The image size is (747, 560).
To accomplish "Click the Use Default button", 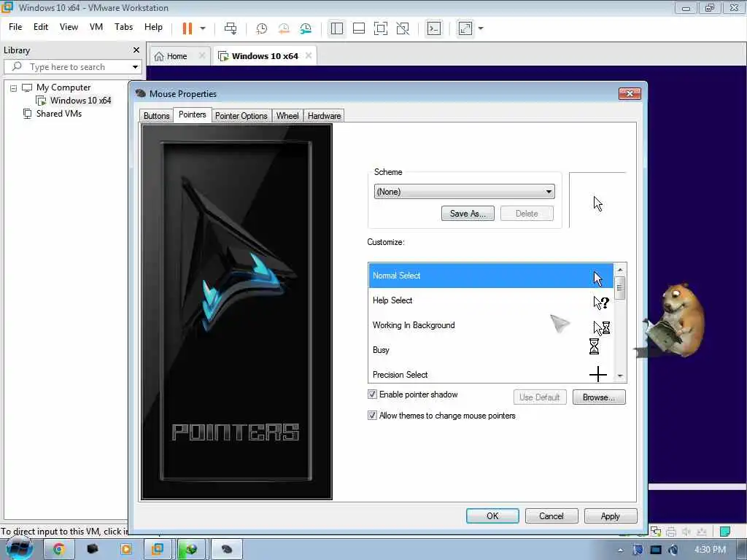I will [x=540, y=397].
